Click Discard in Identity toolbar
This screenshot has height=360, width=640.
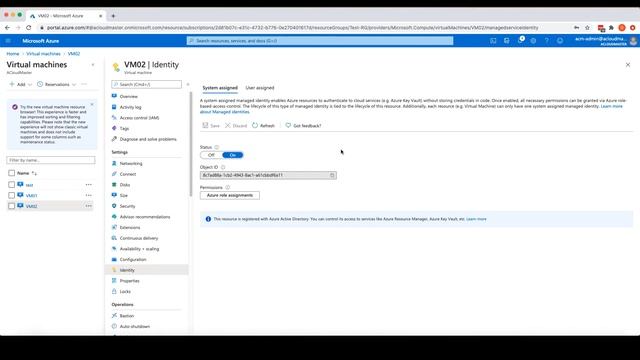point(236,126)
